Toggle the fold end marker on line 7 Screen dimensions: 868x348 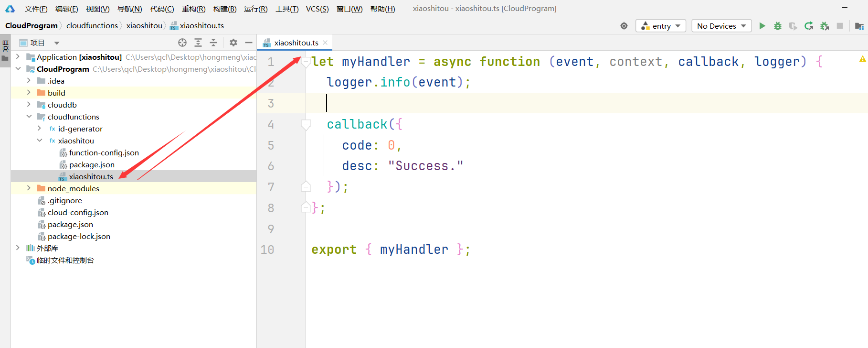click(x=306, y=187)
